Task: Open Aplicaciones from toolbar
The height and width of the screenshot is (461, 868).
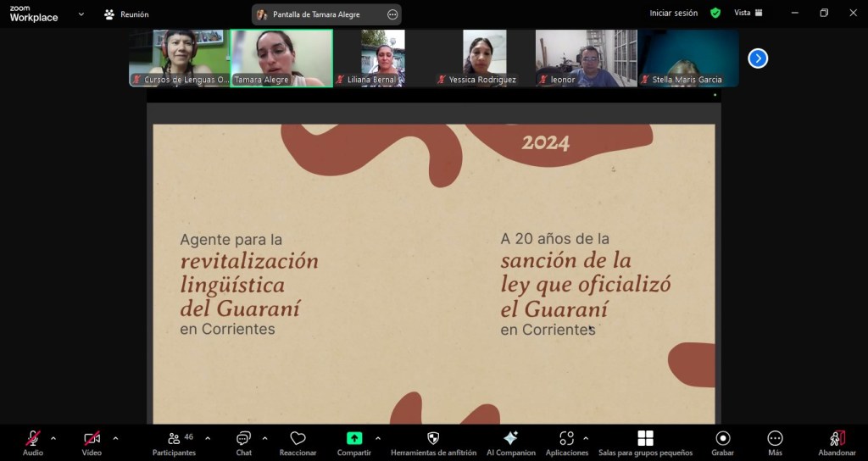Action: (566, 439)
